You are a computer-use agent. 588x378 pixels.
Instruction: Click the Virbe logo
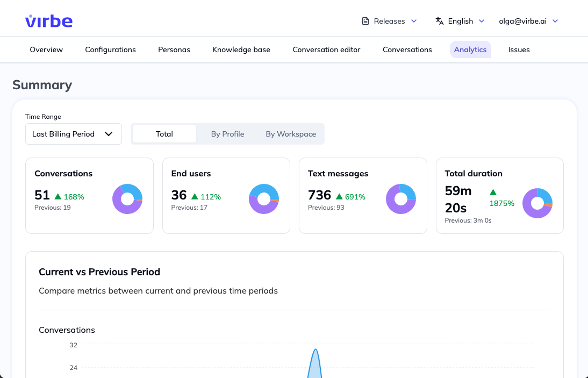pos(49,21)
